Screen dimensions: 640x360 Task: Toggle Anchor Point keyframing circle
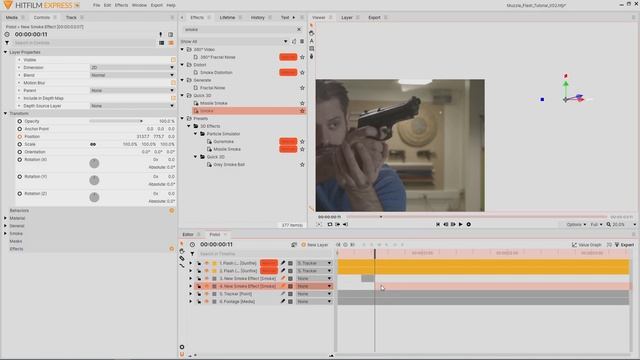pos(20,129)
